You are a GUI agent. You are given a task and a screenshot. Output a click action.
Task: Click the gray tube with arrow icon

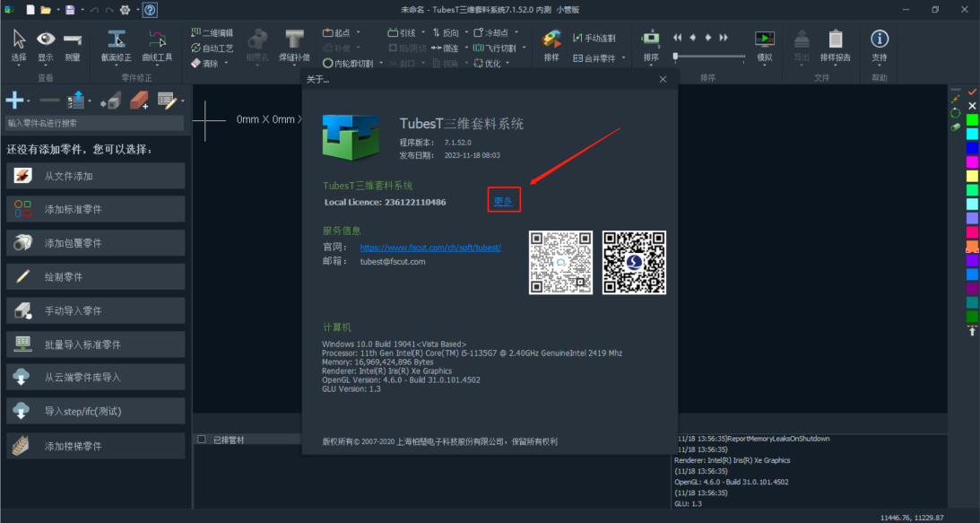(x=110, y=100)
